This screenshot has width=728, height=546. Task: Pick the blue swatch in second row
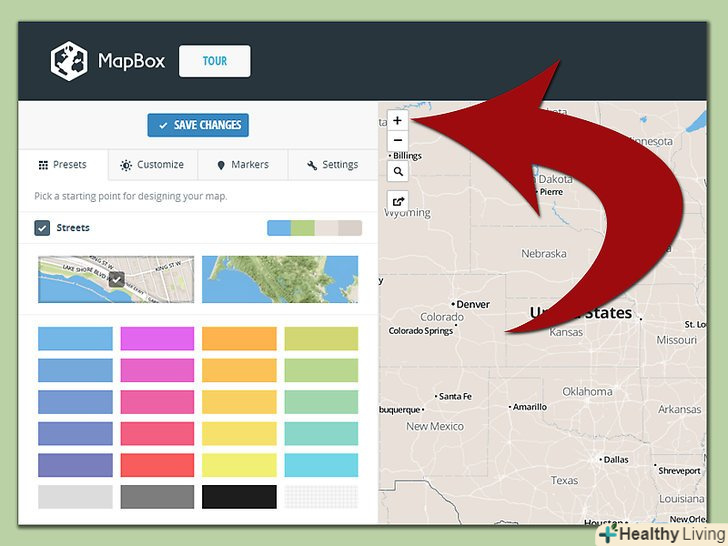coord(75,370)
